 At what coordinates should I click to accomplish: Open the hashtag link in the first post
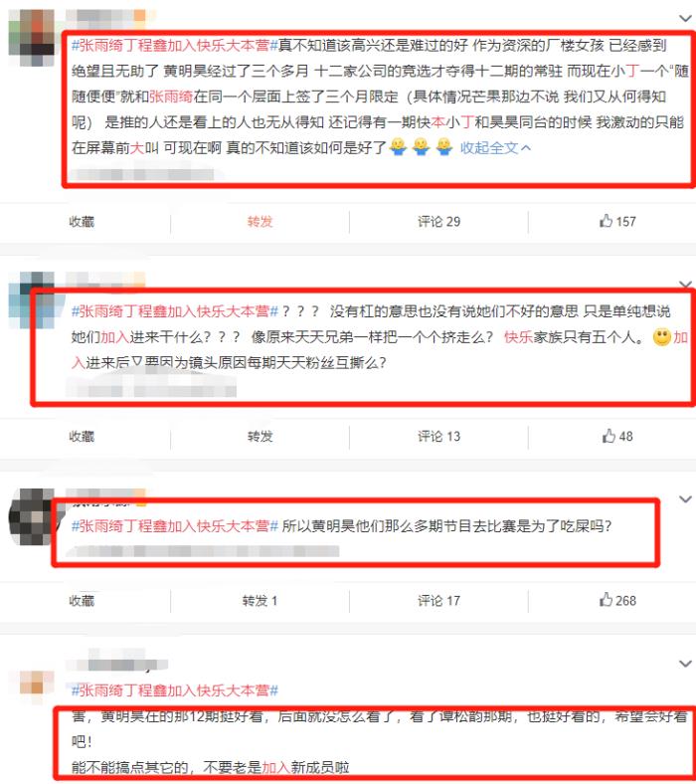[x=174, y=46]
